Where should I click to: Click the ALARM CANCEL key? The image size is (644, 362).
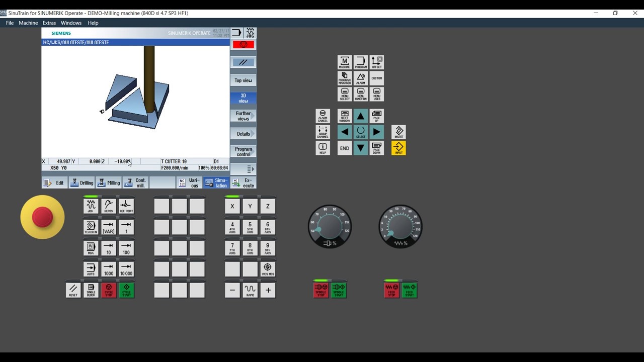coord(323,116)
